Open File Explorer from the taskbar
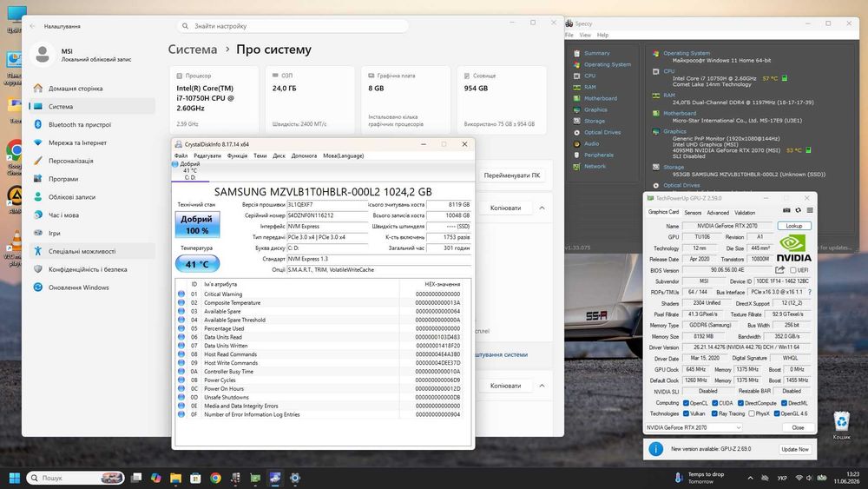 [175, 478]
